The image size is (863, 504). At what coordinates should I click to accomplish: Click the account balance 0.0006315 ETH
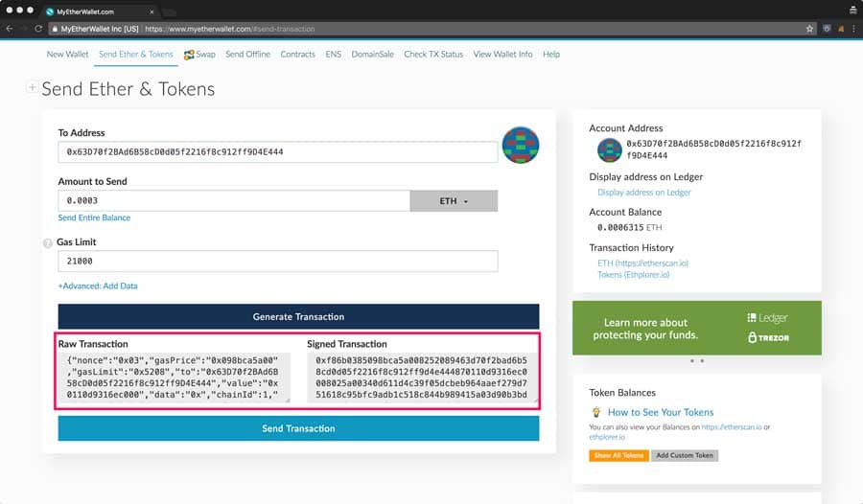[630, 227]
